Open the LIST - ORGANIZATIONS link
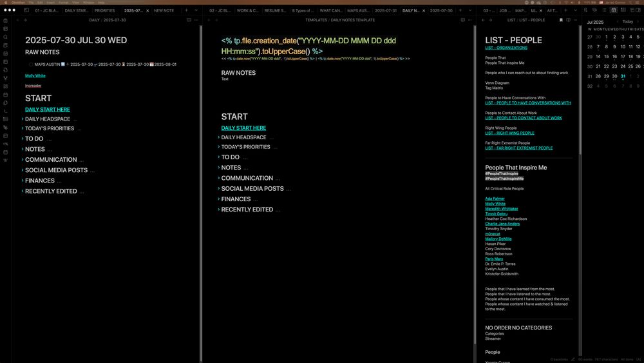This screenshot has height=363, width=644. pyautogui.click(x=506, y=48)
